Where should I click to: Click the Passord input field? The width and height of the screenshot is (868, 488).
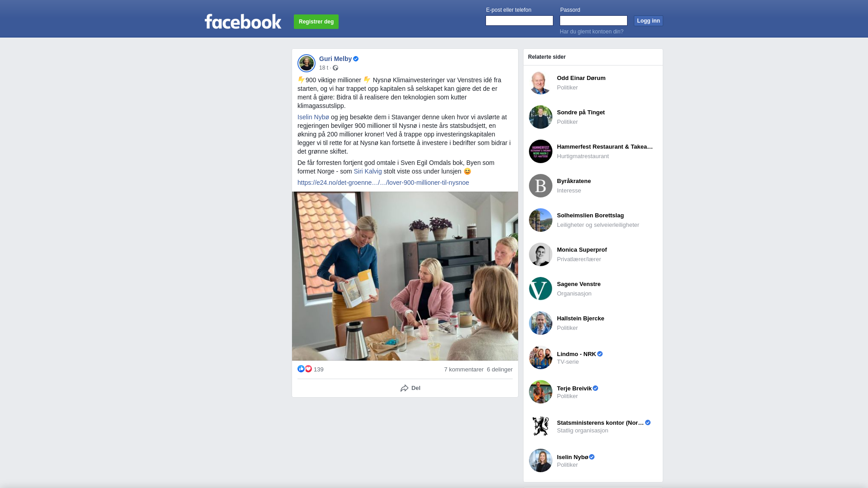[594, 20]
